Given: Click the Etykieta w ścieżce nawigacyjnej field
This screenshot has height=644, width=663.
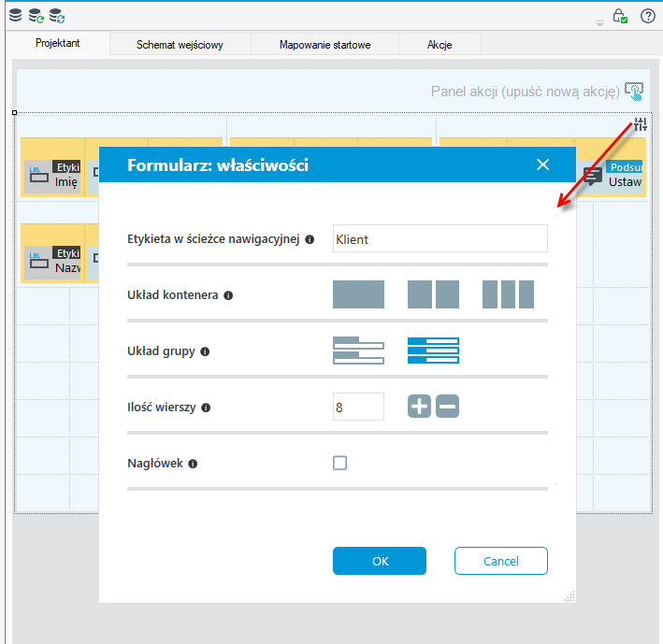Looking at the screenshot, I should pos(440,238).
